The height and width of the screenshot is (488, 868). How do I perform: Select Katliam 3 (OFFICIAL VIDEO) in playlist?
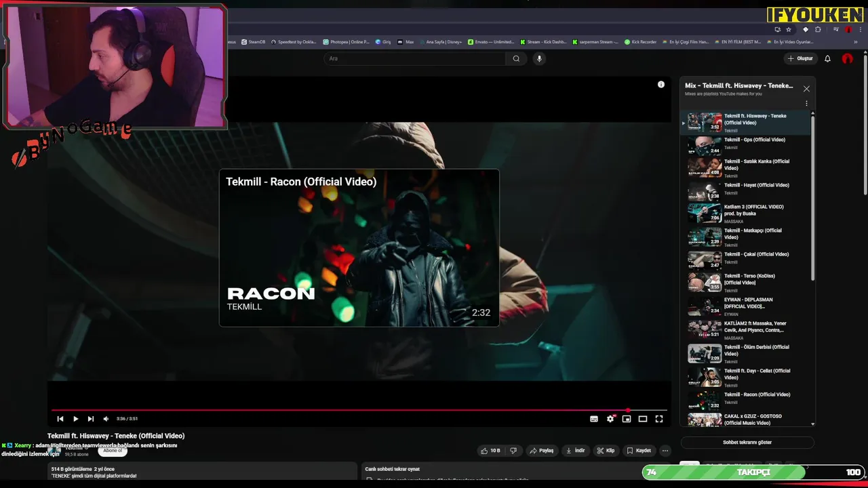click(746, 214)
